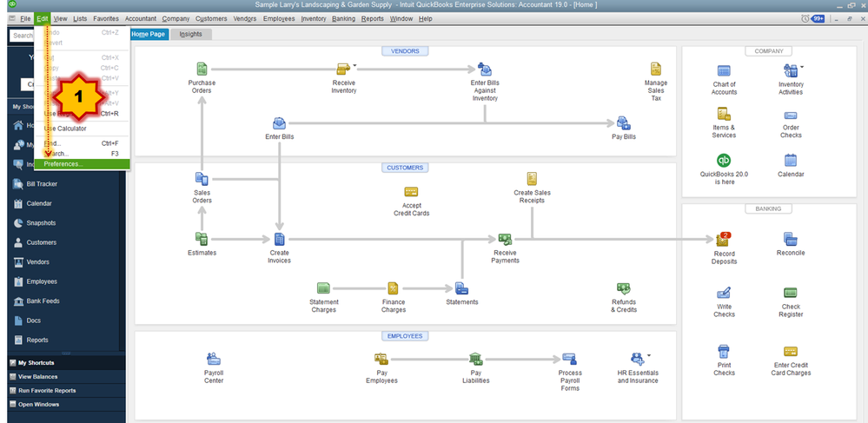
Task: Click the QuickBooks 20.0 is here icon
Action: [x=724, y=160]
